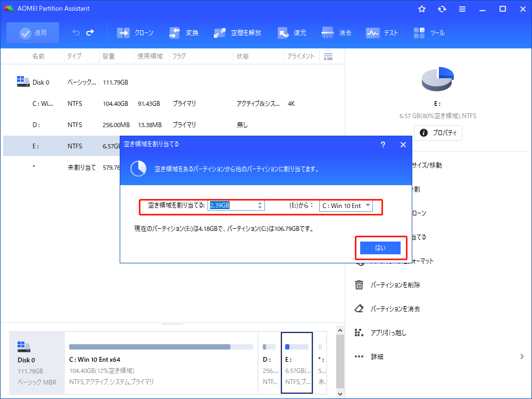Decrease allocated size with down spinner arrow

tap(260, 207)
